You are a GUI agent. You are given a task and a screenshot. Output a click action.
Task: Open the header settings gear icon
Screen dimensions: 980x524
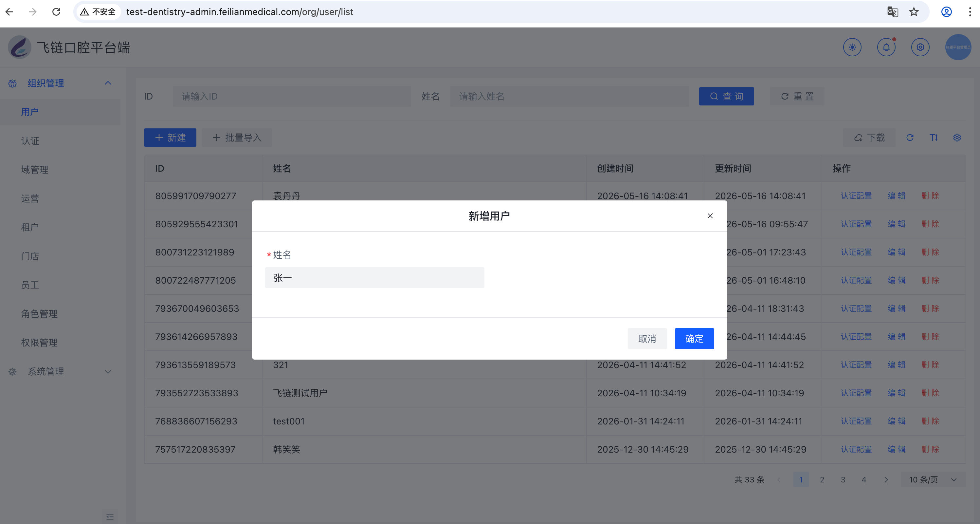point(920,47)
